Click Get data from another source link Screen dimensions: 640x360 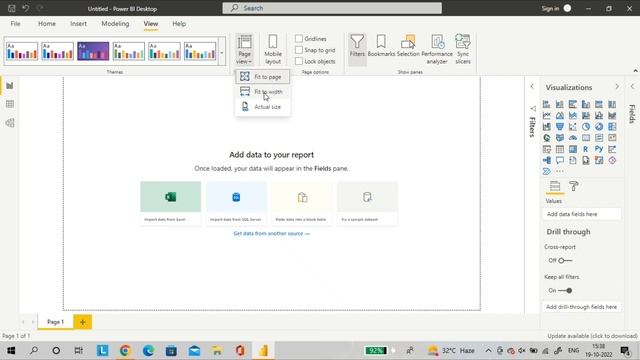pyautogui.click(x=271, y=233)
